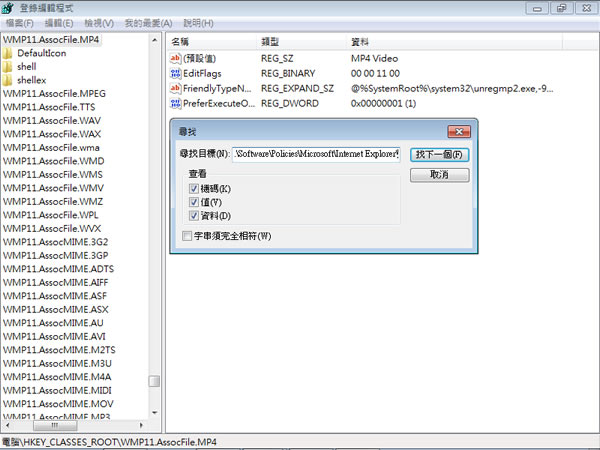This screenshot has height=450, width=600.
Task: Select the WMP11.AssocFile.WVX key
Action: pos(52,228)
